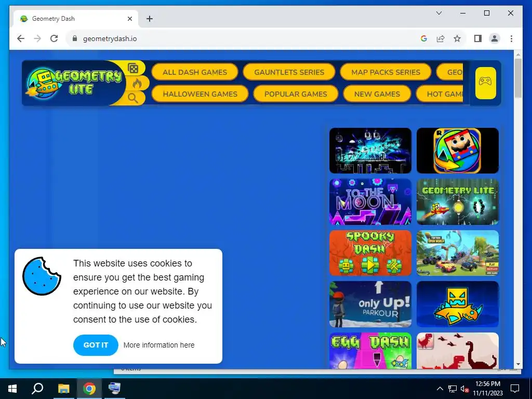Image resolution: width=532 pixels, height=399 pixels.
Task: Open All Dash Games category
Action: click(x=195, y=72)
